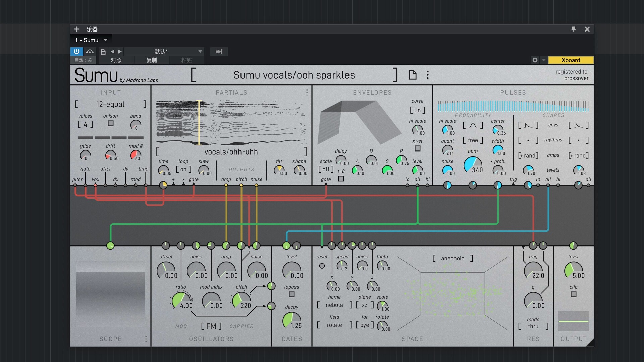The image size is (644, 362).
Task: Select left rhythms dot selector
Action: [528, 140]
